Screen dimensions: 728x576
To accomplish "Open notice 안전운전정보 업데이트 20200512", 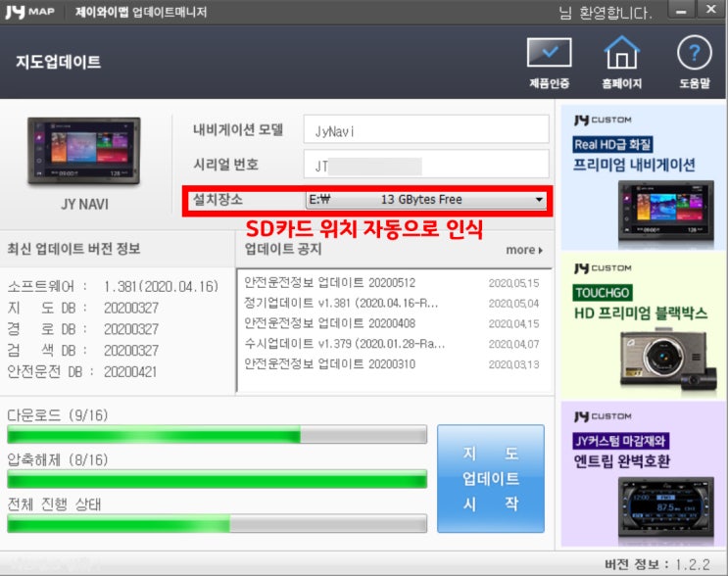I will [x=329, y=283].
